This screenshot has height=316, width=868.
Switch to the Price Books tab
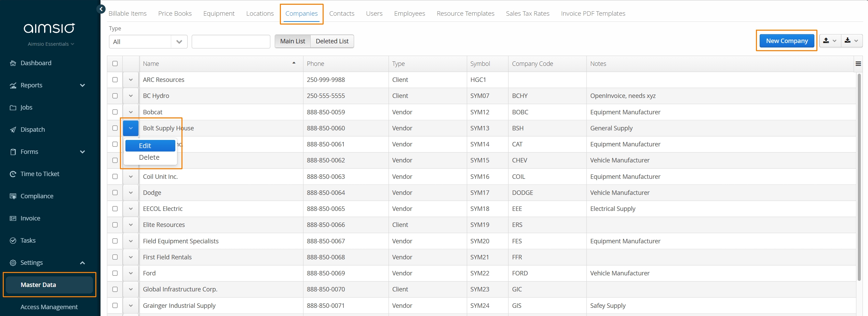pyautogui.click(x=175, y=13)
